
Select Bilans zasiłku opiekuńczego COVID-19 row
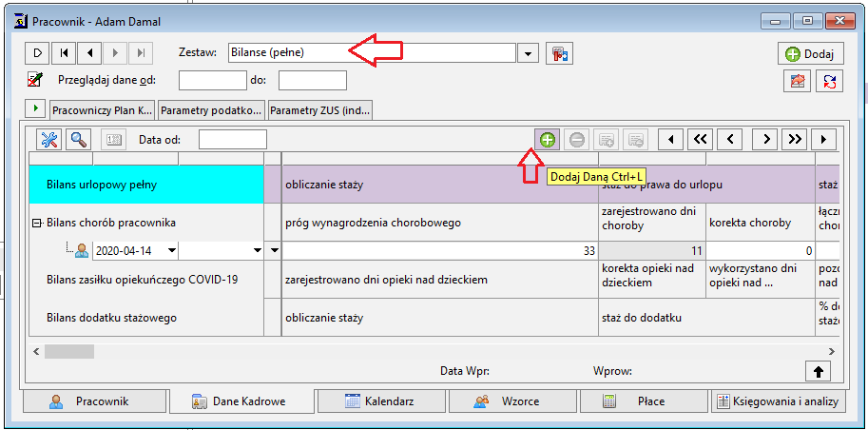coord(143,280)
